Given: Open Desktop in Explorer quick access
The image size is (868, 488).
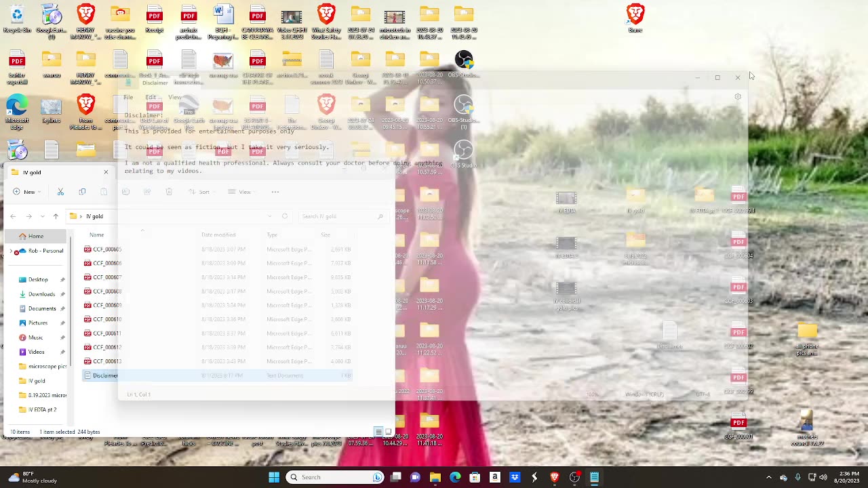Looking at the screenshot, I should pos(38,280).
